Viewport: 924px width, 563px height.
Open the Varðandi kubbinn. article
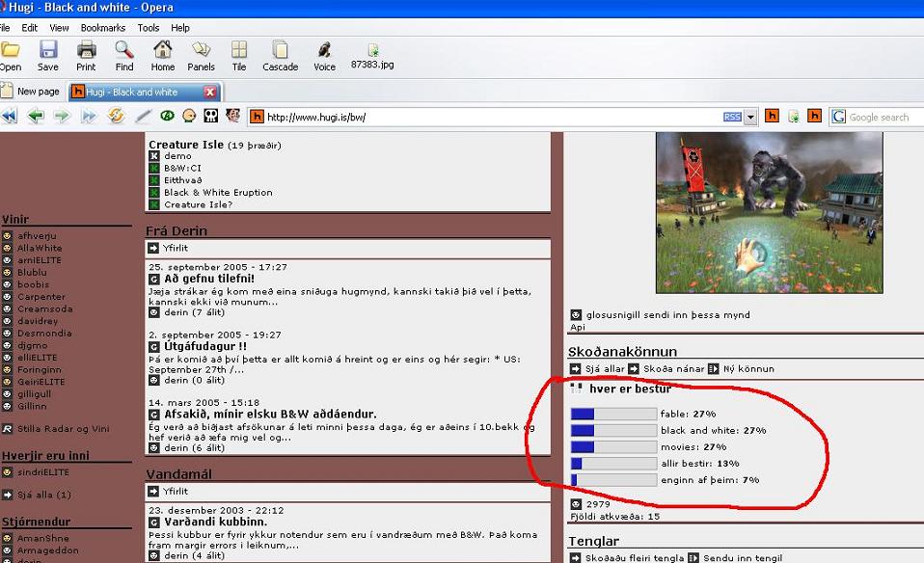(x=216, y=522)
